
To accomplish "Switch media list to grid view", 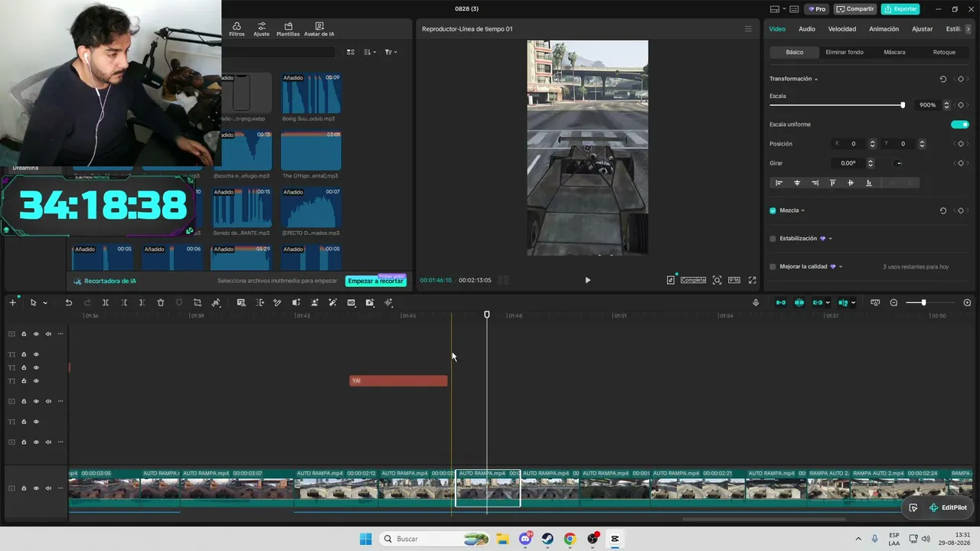I will click(351, 52).
